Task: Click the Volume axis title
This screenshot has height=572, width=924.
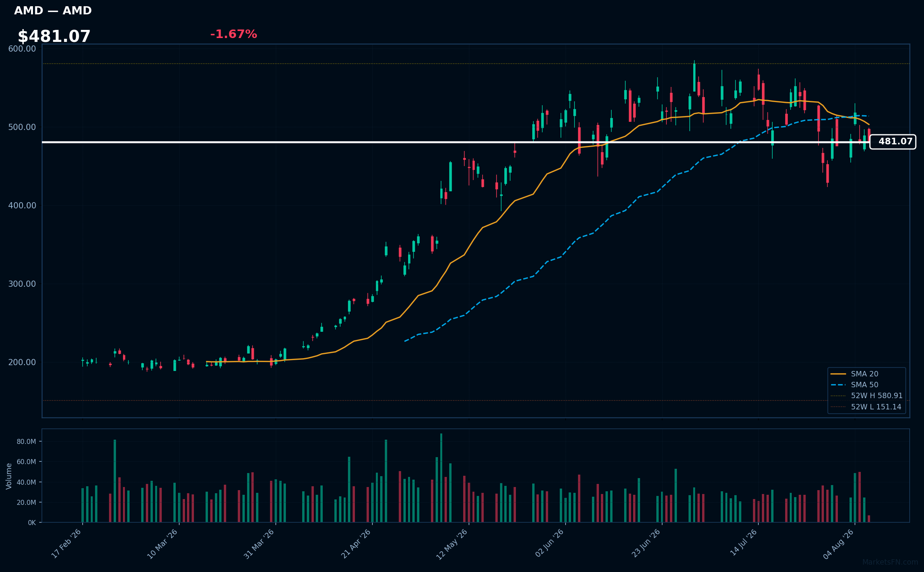Action: tap(9, 476)
